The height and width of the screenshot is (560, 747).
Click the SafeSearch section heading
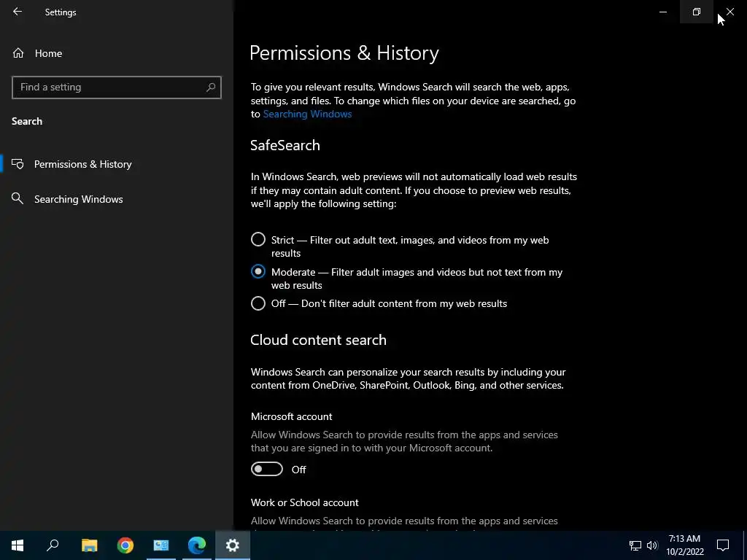pyautogui.click(x=285, y=145)
